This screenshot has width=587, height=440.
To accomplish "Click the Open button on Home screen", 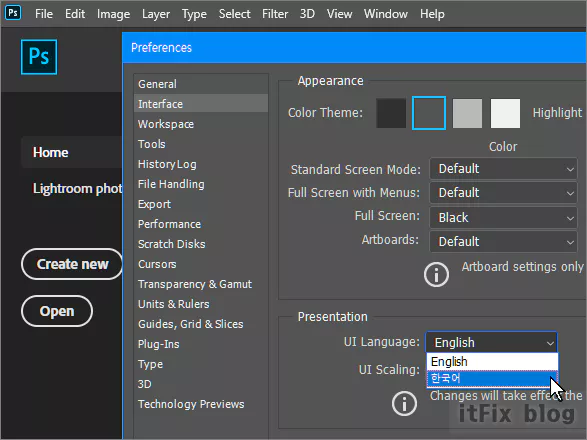I will (x=57, y=311).
